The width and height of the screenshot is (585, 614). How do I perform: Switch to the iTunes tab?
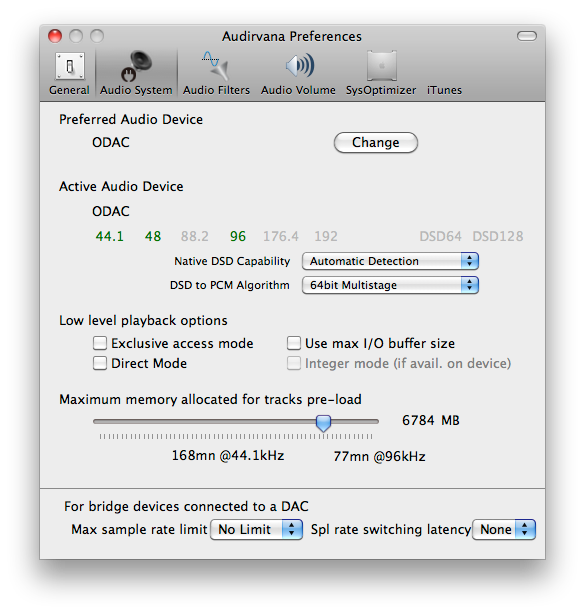click(x=444, y=90)
